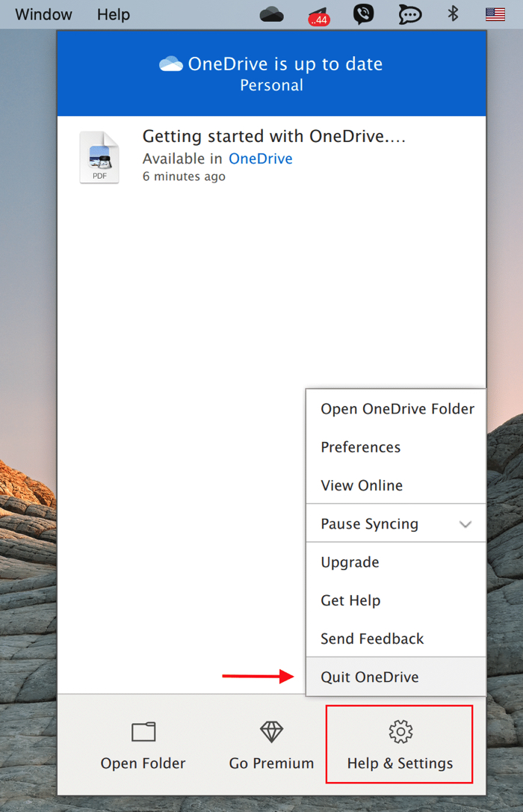The width and height of the screenshot is (523, 812).
Task: Expand the Pause Syncing chevron
Action: coord(465,524)
